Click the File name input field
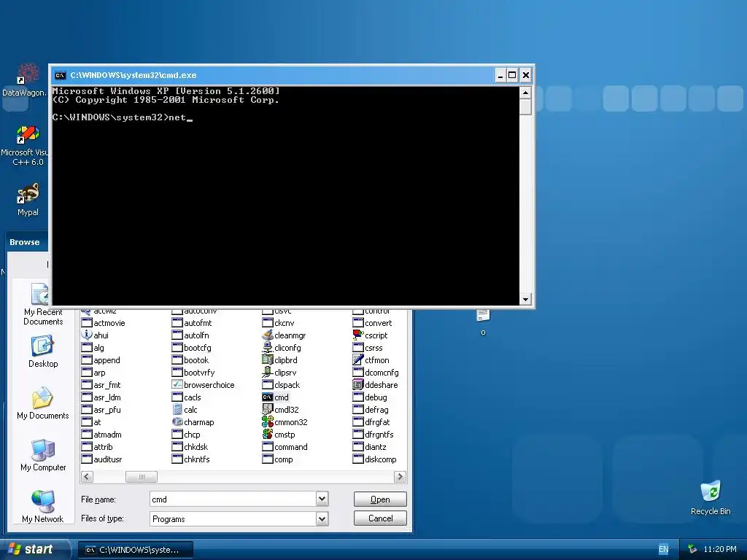This screenshot has height=560, width=747. tap(233, 499)
